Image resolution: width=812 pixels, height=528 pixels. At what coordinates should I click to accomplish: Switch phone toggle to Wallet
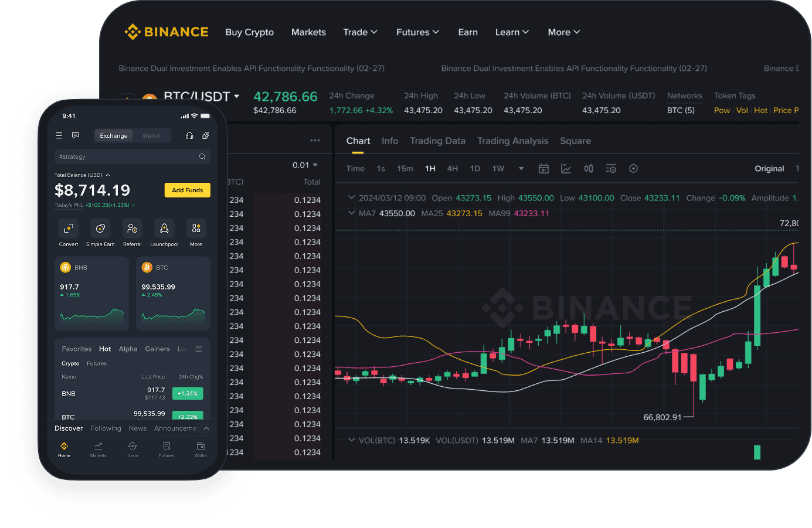pyautogui.click(x=151, y=135)
